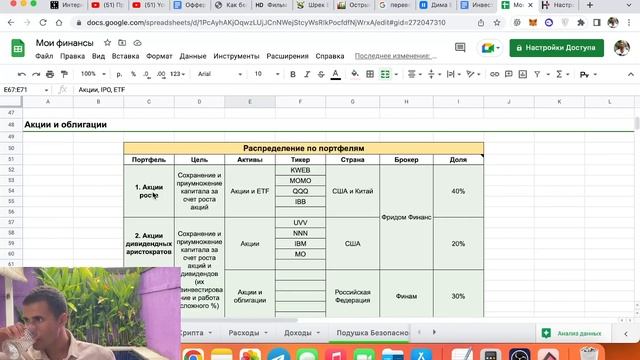Switch to the Доходы sheet tab

[x=302, y=333]
